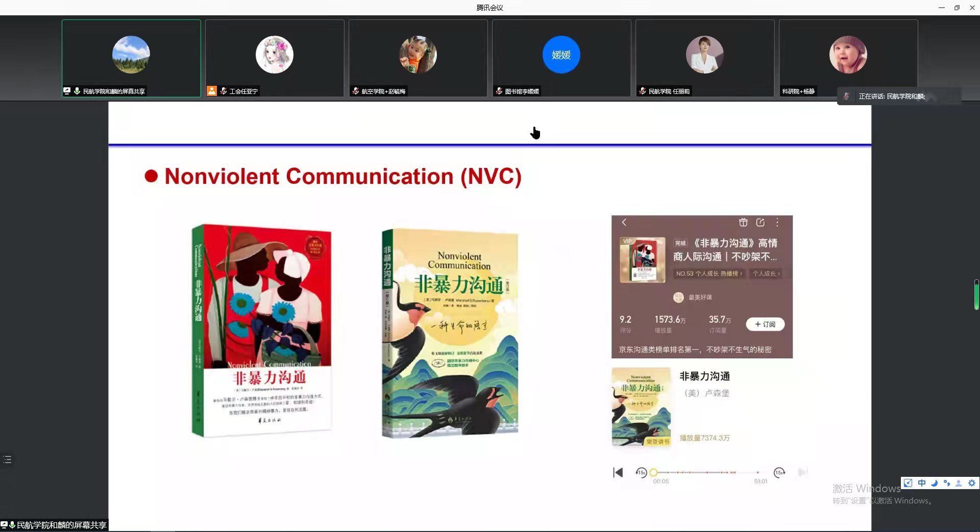Toggle IME half/full-width moon icon
This screenshot has height=532, width=980.
coord(934,482)
